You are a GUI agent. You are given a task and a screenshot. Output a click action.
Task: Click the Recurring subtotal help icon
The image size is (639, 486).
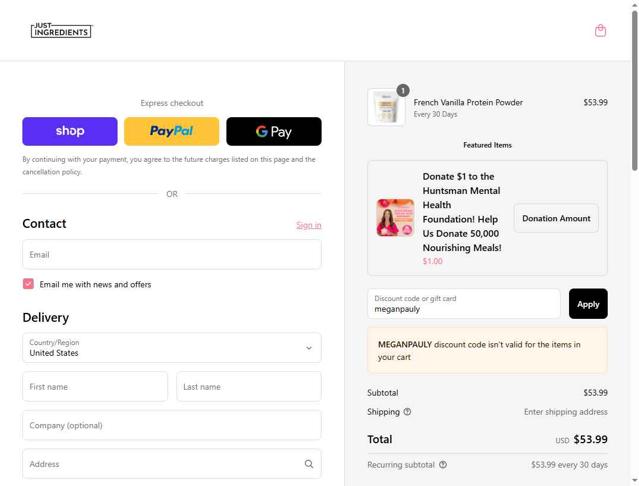(x=443, y=465)
